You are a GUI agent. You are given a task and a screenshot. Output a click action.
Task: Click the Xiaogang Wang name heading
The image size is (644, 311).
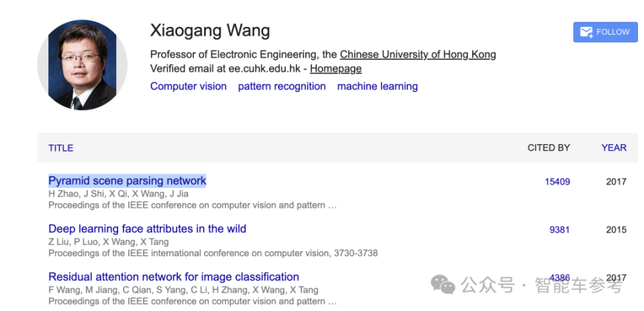coord(210,31)
